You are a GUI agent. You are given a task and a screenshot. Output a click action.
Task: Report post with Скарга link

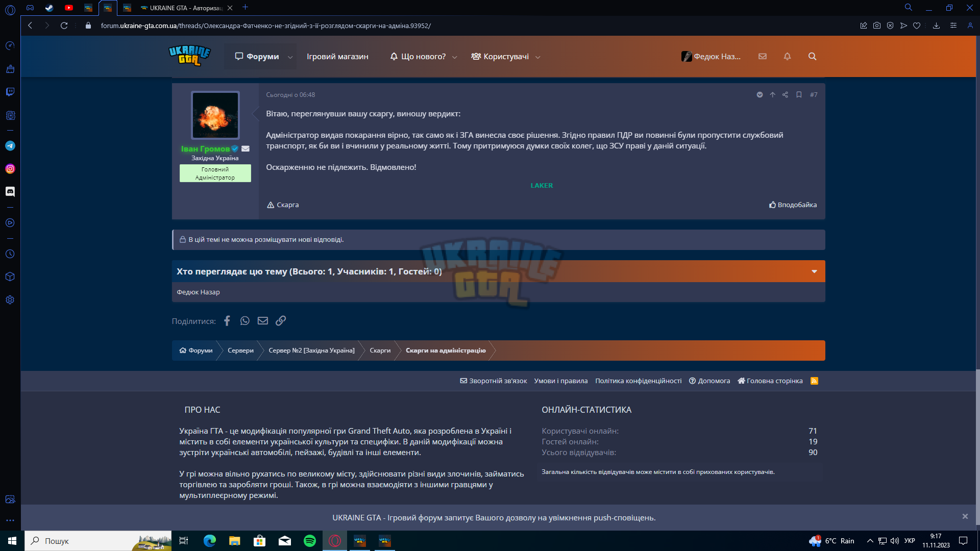coord(283,205)
